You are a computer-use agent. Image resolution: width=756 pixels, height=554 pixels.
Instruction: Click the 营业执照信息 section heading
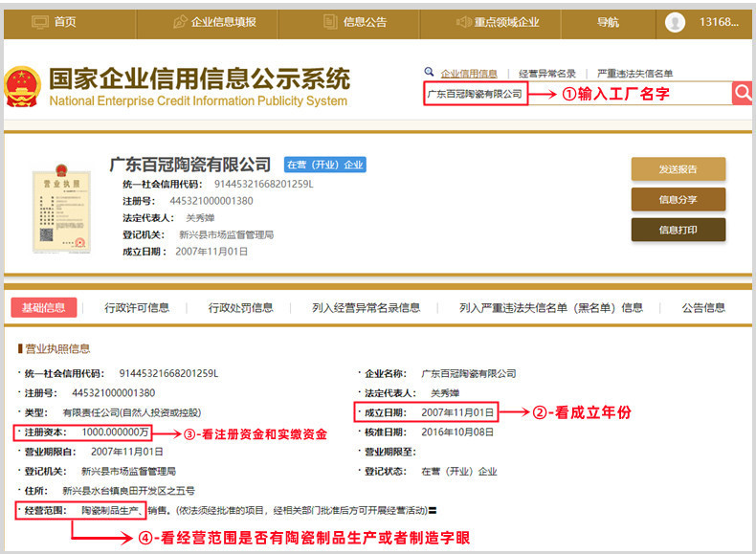coord(56,348)
